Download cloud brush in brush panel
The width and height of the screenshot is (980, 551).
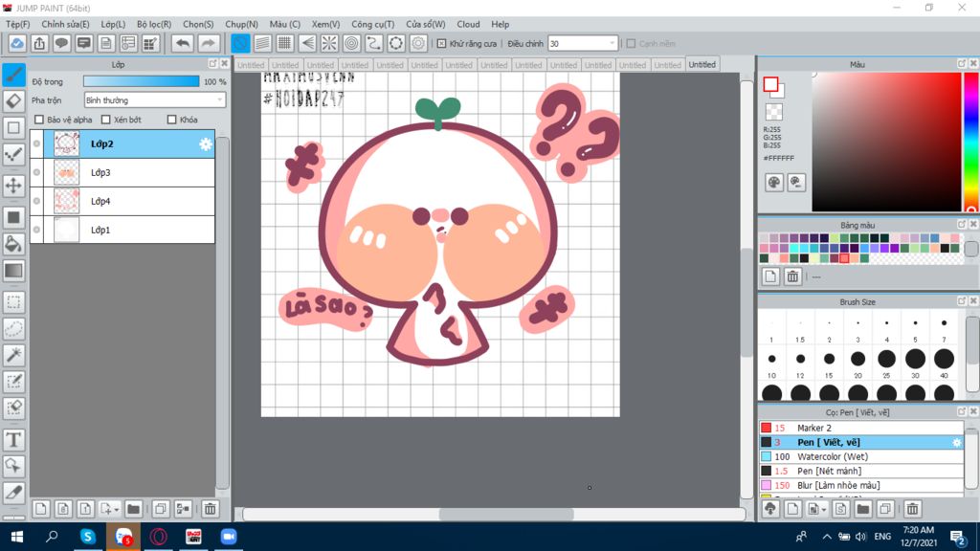point(770,509)
